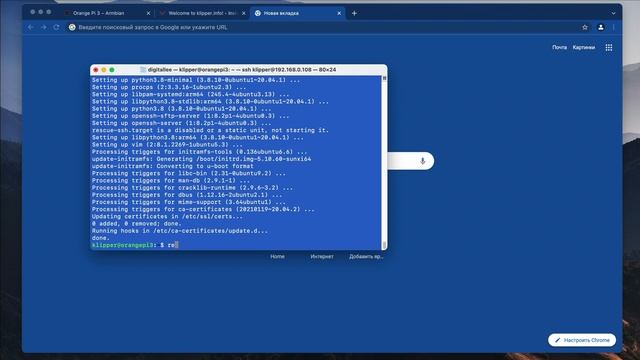Click the '0 added, 0 removed; done.' line
The image size is (640, 360).
coord(136,224)
